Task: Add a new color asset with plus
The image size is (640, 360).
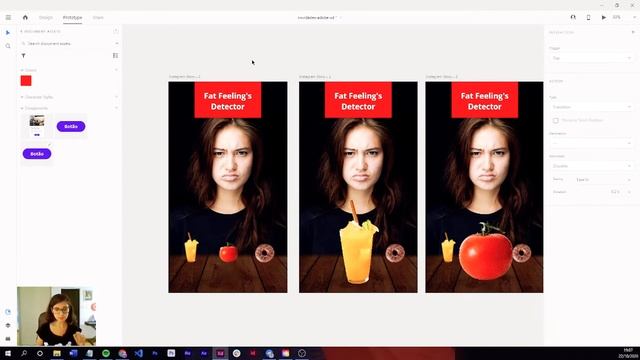Action: 116,70
